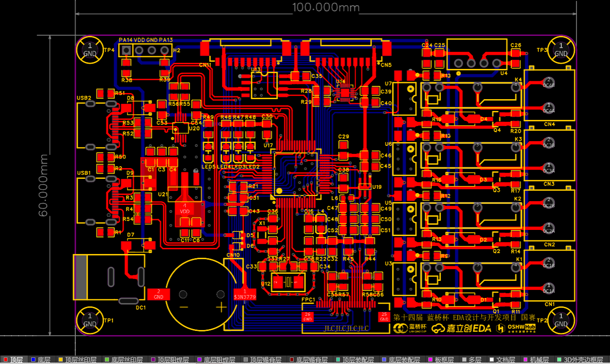Click the Q1 transistor designator
The image size is (610, 364).
point(496,312)
